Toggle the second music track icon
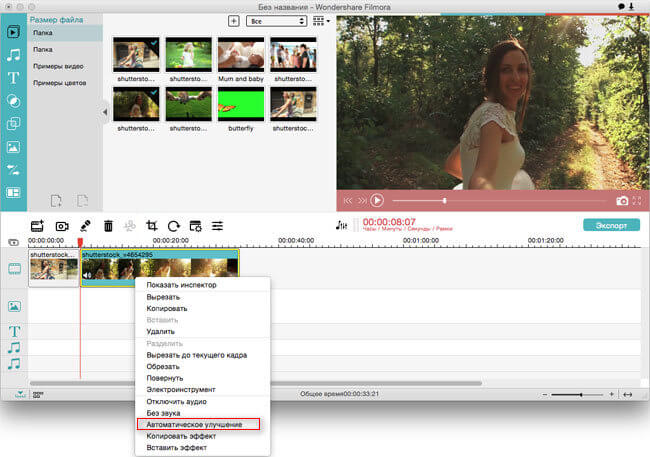 (x=14, y=364)
